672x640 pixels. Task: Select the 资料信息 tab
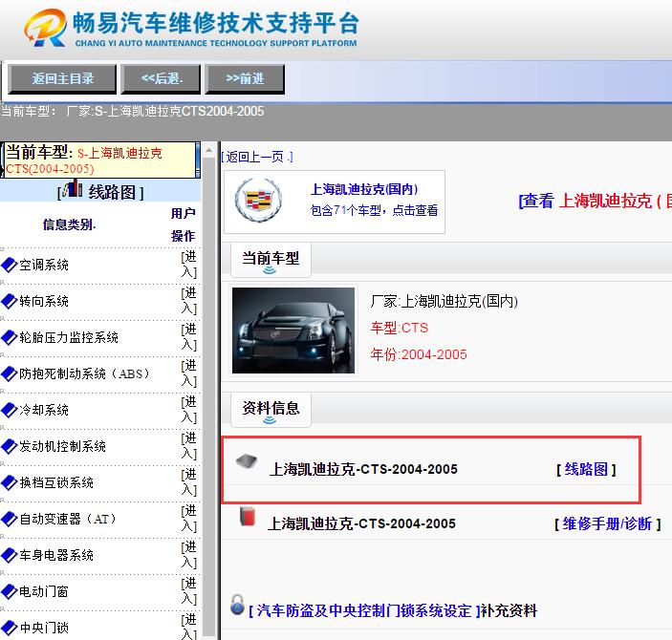271,409
